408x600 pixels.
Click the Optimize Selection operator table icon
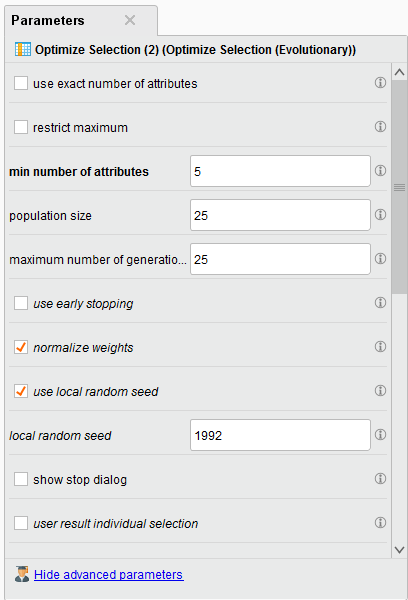coord(23,49)
